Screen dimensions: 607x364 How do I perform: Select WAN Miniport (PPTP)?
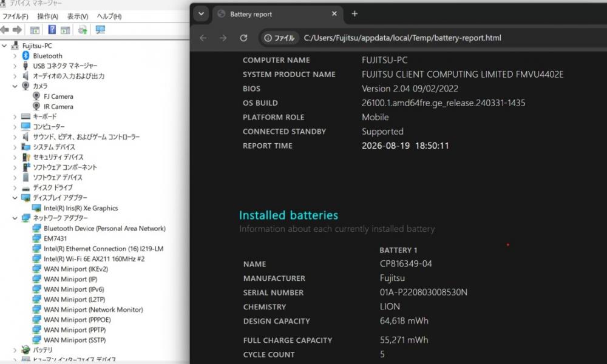75,330
